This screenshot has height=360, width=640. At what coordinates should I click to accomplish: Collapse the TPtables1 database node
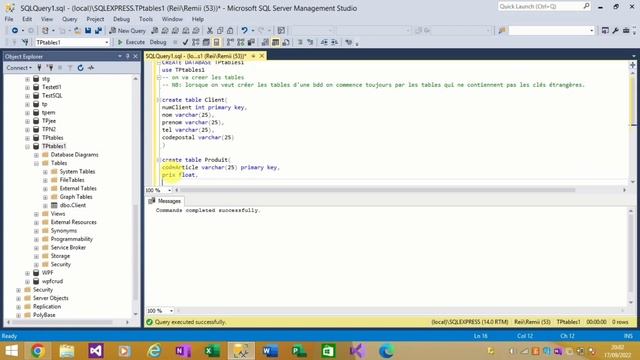click(27, 147)
